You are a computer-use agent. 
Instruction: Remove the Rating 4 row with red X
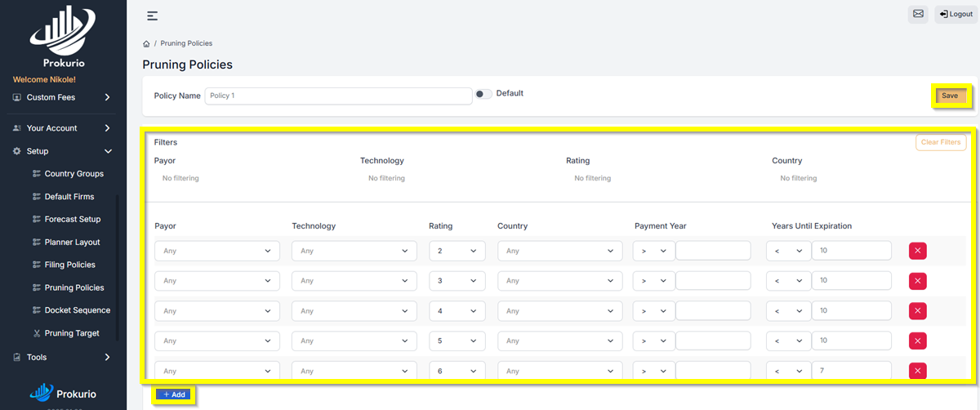917,311
